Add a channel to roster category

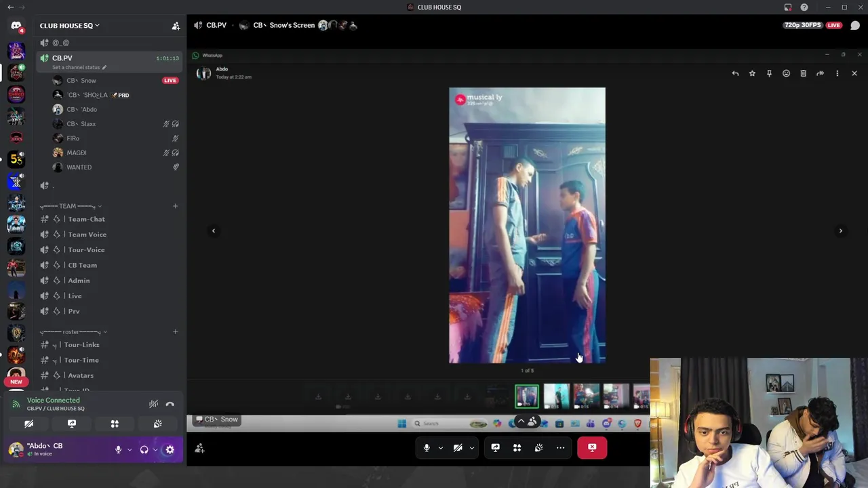point(175,332)
